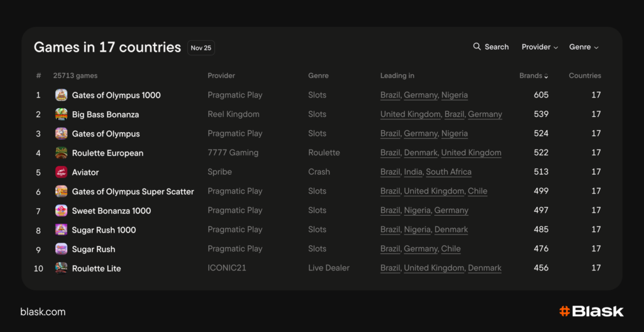Image resolution: width=644 pixels, height=332 pixels.
Task: Click the Sweet Bonanza 1000 game icon
Action: 61,211
